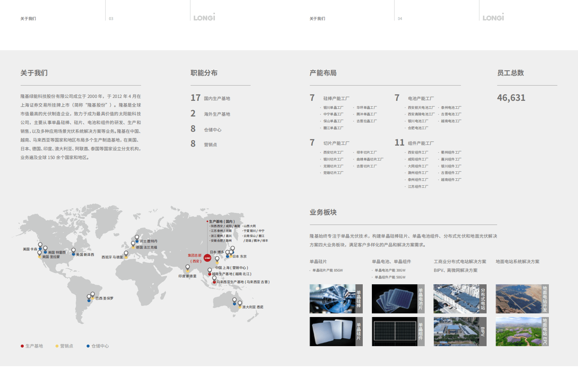Click the 越南电池工厂 list entry
The height and width of the screenshot is (392, 578).
coord(451,121)
